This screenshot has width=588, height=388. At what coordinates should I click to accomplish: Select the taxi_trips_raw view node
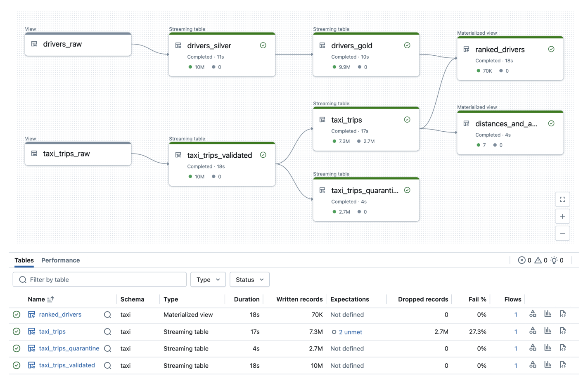[x=78, y=154]
